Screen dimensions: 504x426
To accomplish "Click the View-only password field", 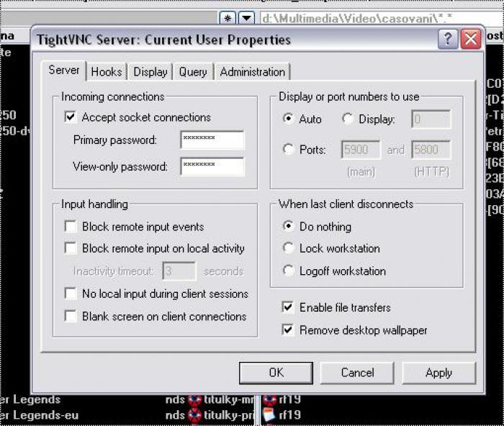I will click(x=212, y=166).
